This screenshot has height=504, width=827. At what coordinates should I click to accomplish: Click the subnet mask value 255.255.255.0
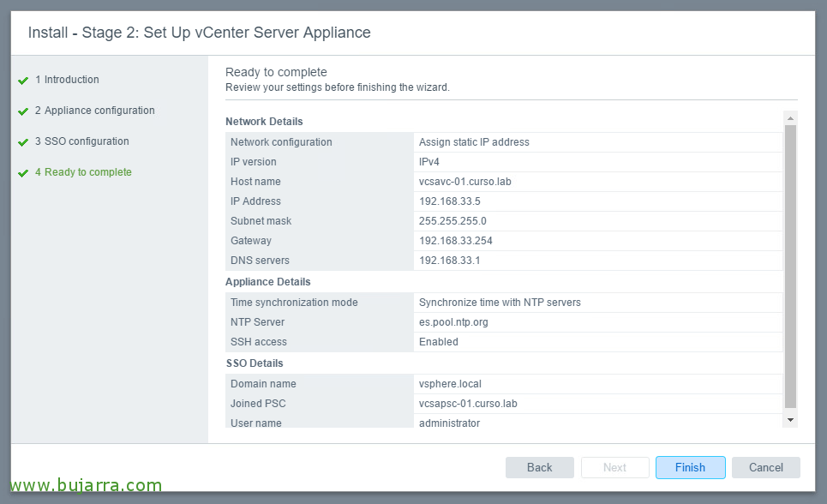click(x=452, y=221)
